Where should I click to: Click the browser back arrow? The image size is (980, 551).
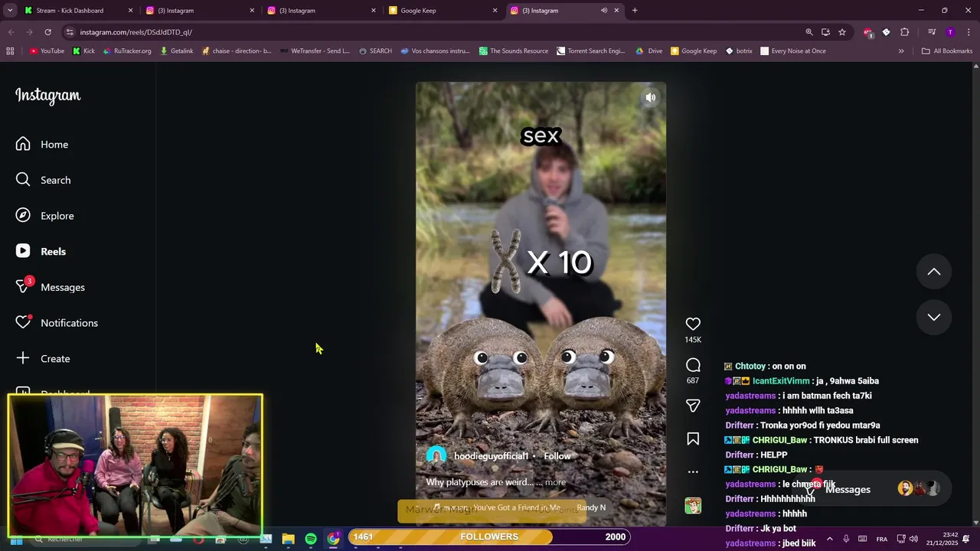(x=11, y=32)
